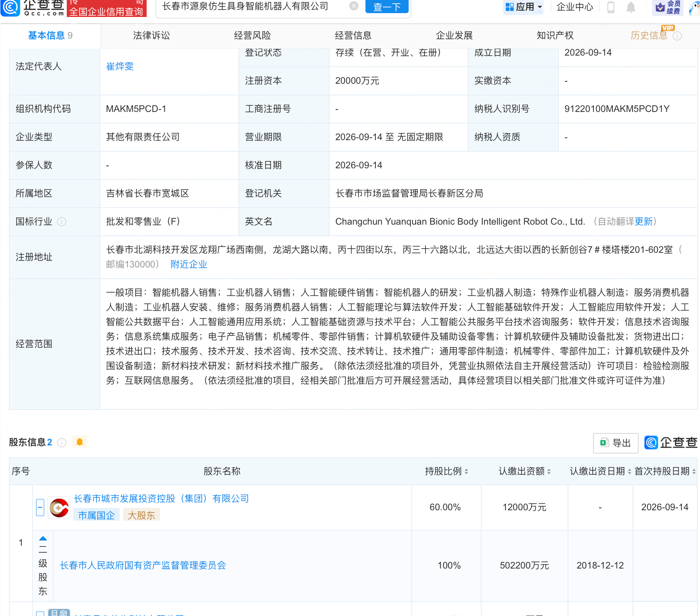Switch to 法律诉讼 tab

[x=151, y=36]
